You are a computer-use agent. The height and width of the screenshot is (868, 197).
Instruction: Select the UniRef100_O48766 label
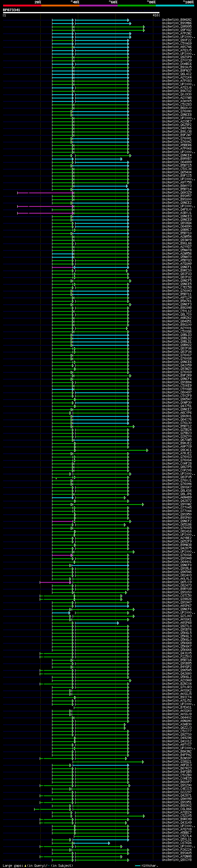(x=177, y=128)
